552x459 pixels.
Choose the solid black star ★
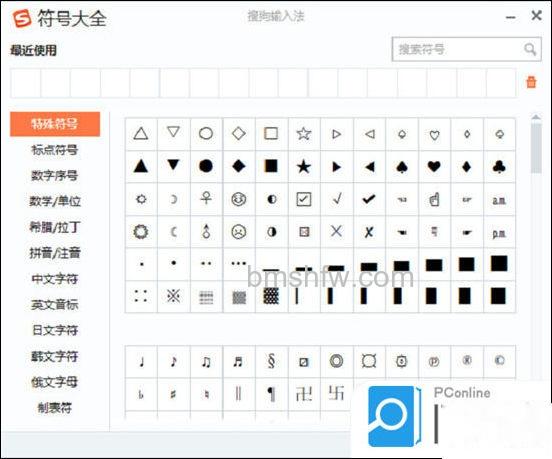[x=304, y=166]
